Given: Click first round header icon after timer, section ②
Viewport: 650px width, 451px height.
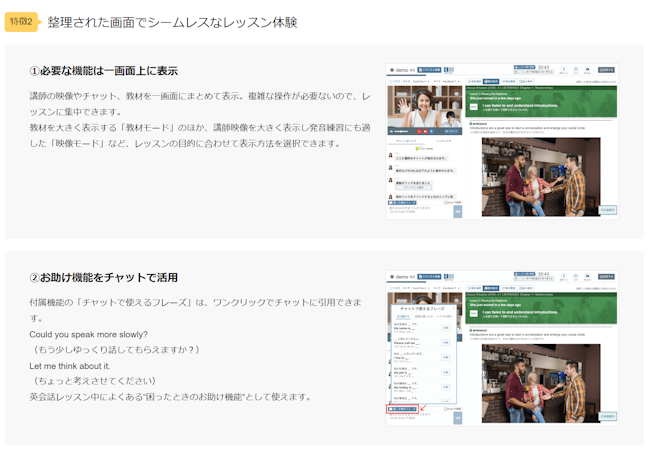Looking at the screenshot, I should pos(564,276).
